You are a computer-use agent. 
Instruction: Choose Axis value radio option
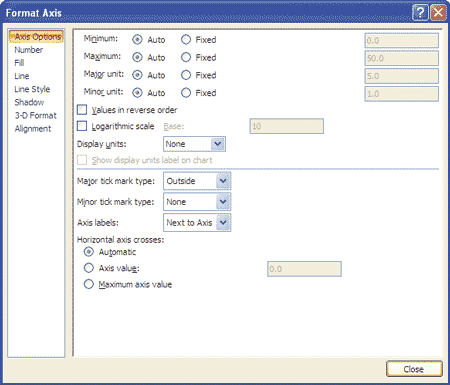coord(89,268)
